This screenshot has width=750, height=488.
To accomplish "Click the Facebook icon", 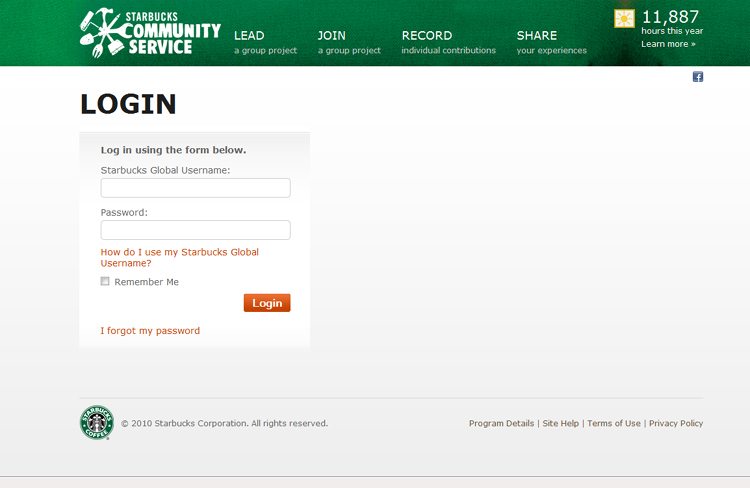I will pos(698,77).
